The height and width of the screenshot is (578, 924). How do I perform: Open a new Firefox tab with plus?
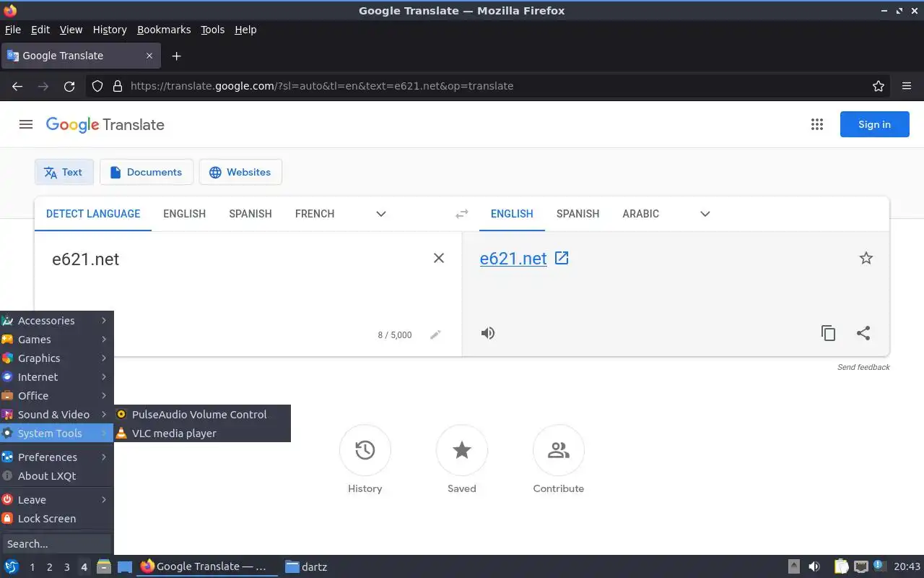(176, 56)
